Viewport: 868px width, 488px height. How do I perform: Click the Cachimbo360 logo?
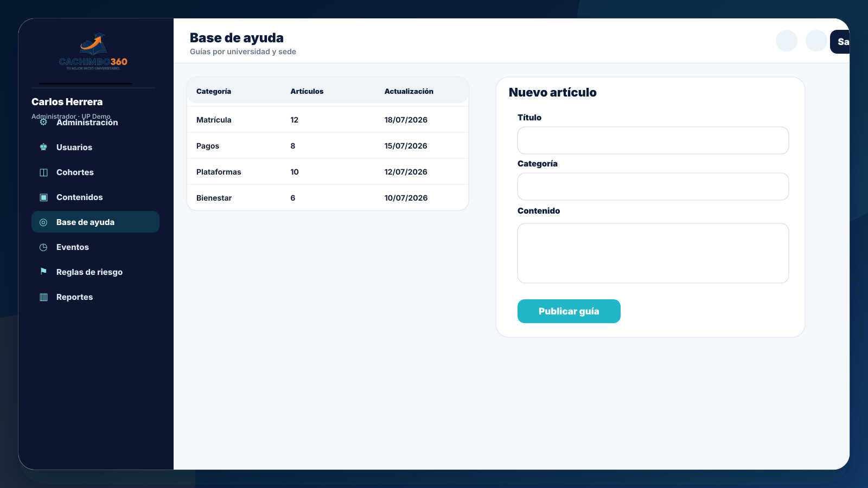click(93, 52)
